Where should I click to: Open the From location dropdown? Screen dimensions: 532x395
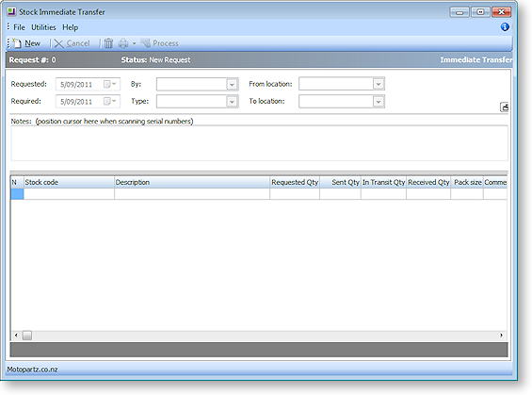coord(378,84)
